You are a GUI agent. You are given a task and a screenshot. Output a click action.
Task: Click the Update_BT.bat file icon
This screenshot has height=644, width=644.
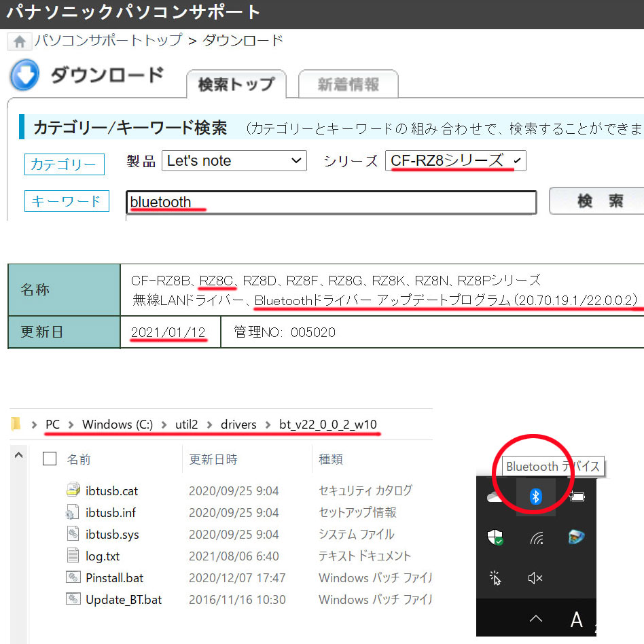point(73,598)
